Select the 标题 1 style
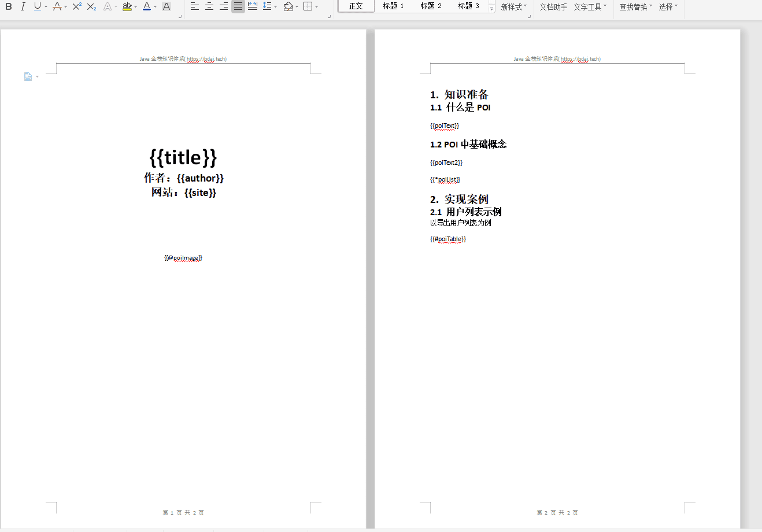Screen dimensions: 762x532 (x=393, y=6)
